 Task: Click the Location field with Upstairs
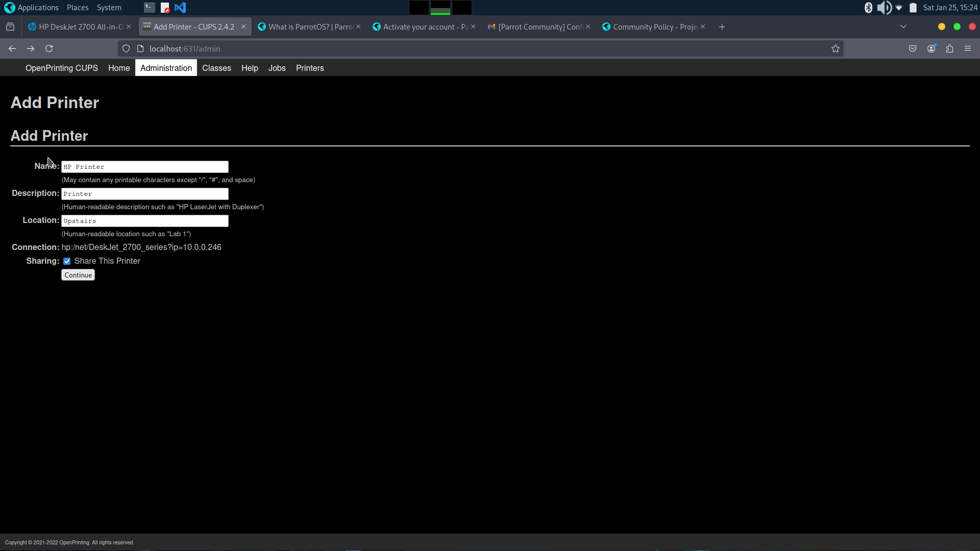coord(145,221)
